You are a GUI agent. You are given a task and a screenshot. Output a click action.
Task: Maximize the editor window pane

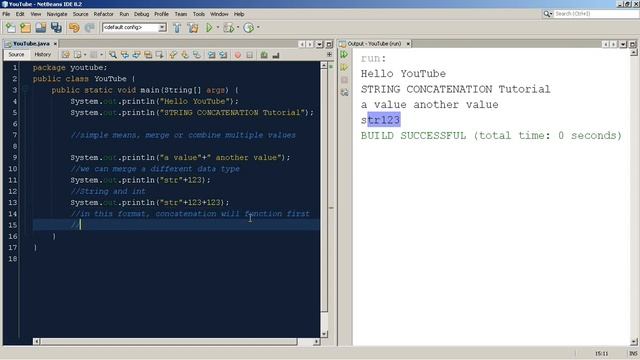click(329, 44)
